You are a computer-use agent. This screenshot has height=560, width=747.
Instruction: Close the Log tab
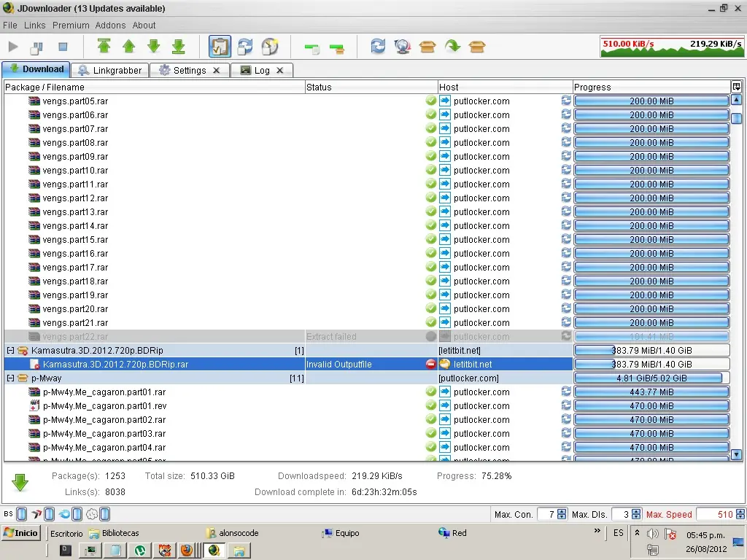280,71
